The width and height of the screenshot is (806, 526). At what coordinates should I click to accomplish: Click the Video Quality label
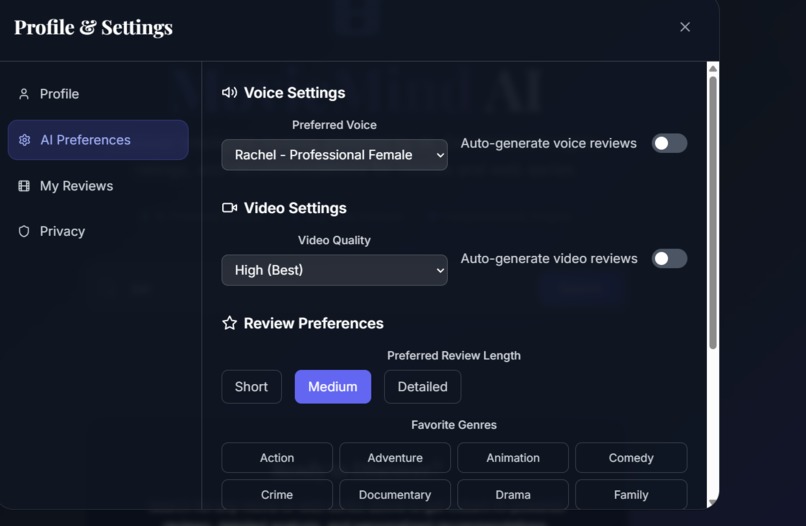click(334, 240)
